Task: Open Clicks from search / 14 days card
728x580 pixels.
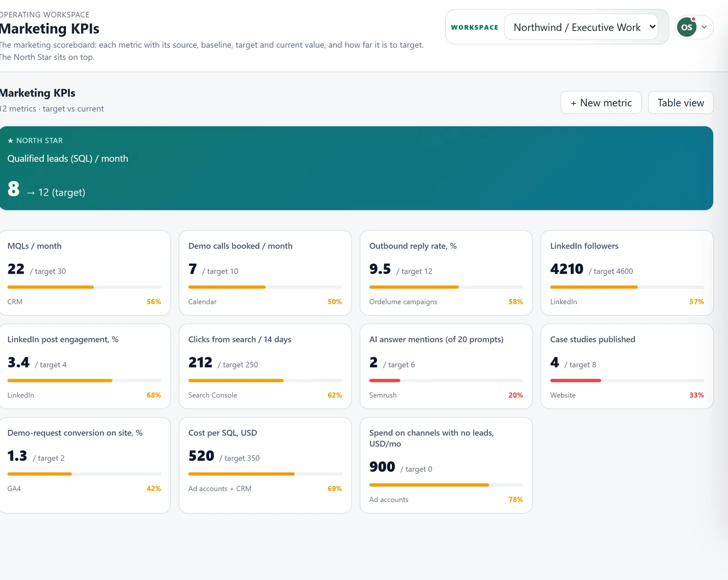Action: (x=265, y=366)
